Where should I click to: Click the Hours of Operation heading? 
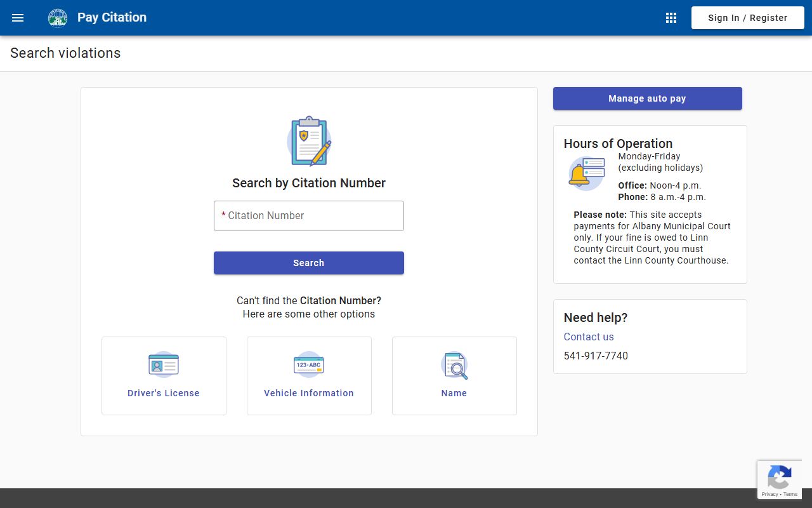pos(618,144)
